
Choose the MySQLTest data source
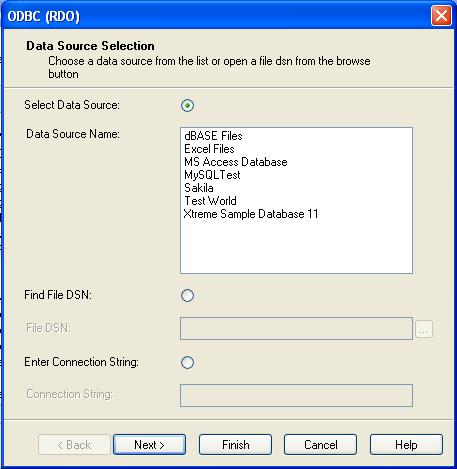tap(212, 175)
